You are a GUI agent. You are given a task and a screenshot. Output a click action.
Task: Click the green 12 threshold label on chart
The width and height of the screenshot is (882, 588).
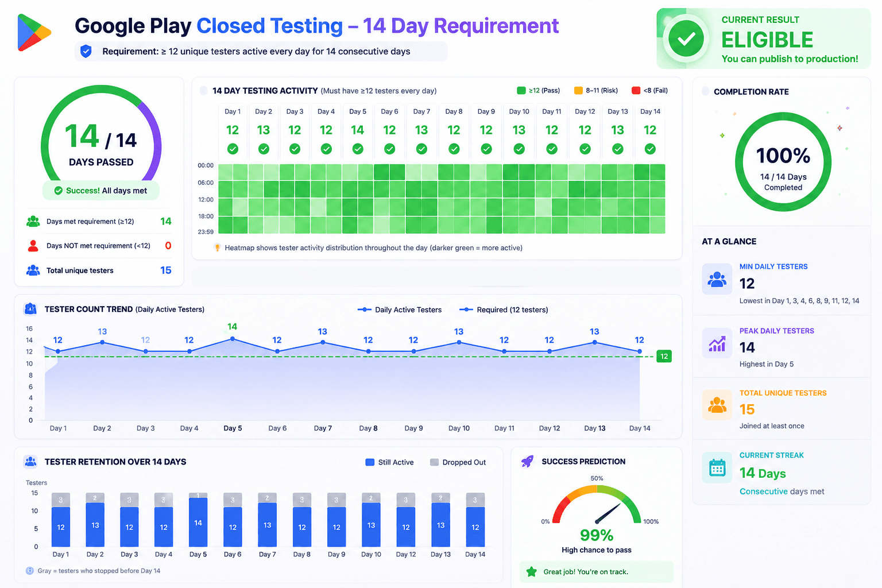coord(664,357)
